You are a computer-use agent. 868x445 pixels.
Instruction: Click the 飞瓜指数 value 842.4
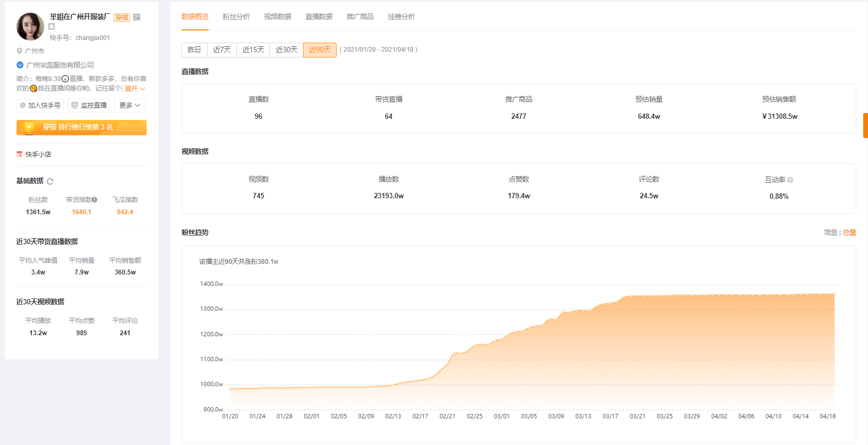125,212
